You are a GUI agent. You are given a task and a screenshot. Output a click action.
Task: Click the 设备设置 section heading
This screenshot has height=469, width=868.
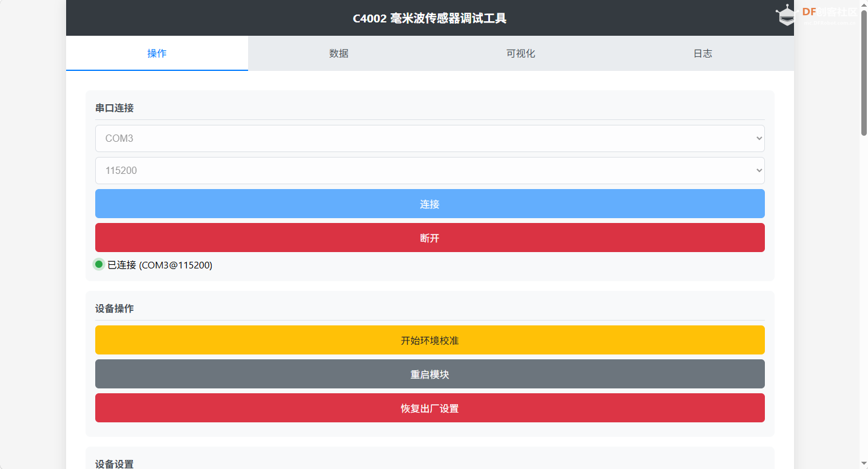115,464
